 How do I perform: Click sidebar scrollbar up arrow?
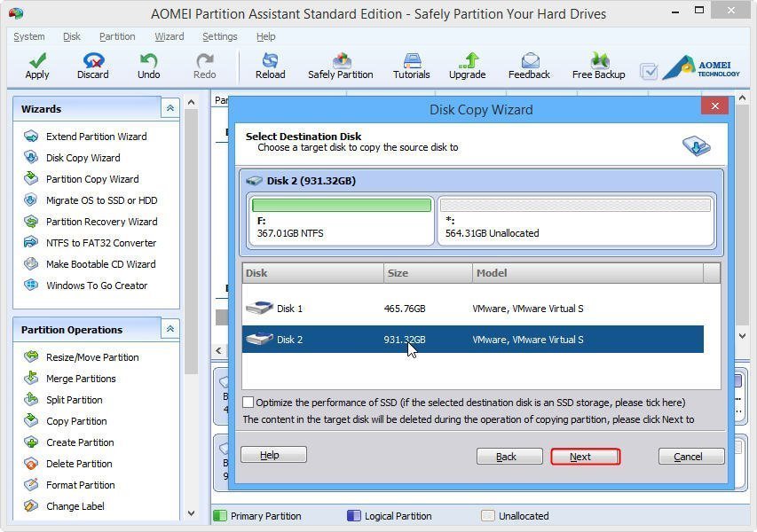[x=191, y=102]
